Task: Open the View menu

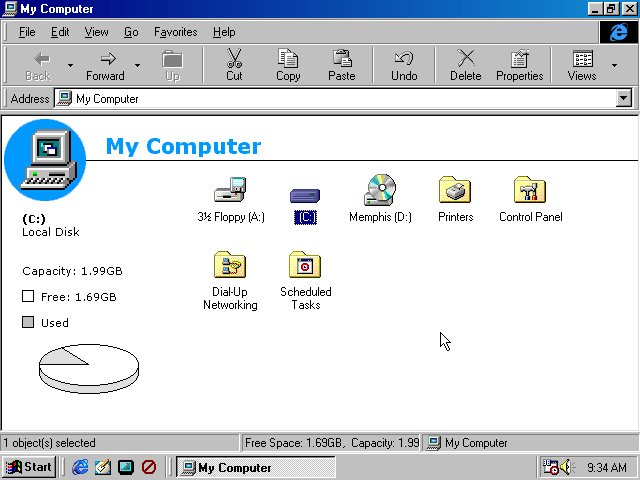Action: [x=96, y=32]
